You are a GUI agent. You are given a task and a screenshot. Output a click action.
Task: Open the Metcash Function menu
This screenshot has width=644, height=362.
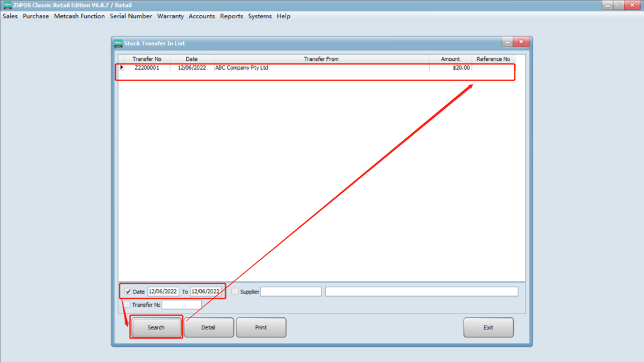[79, 16]
